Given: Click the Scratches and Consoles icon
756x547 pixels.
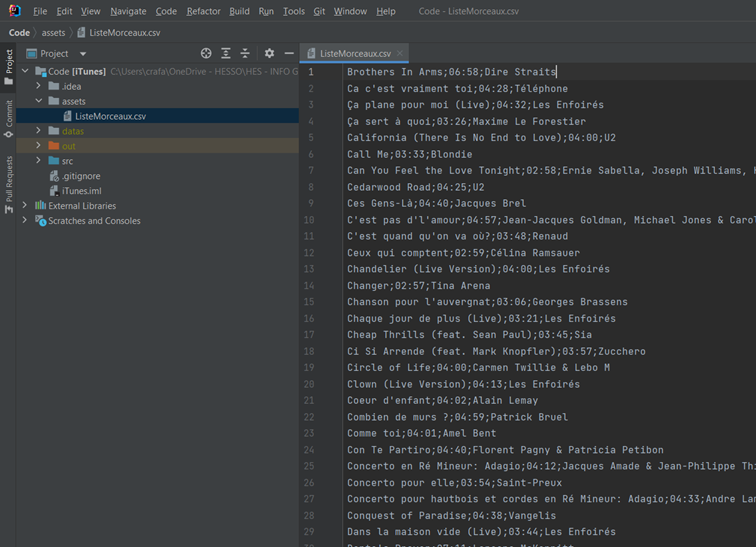Looking at the screenshot, I should (40, 221).
